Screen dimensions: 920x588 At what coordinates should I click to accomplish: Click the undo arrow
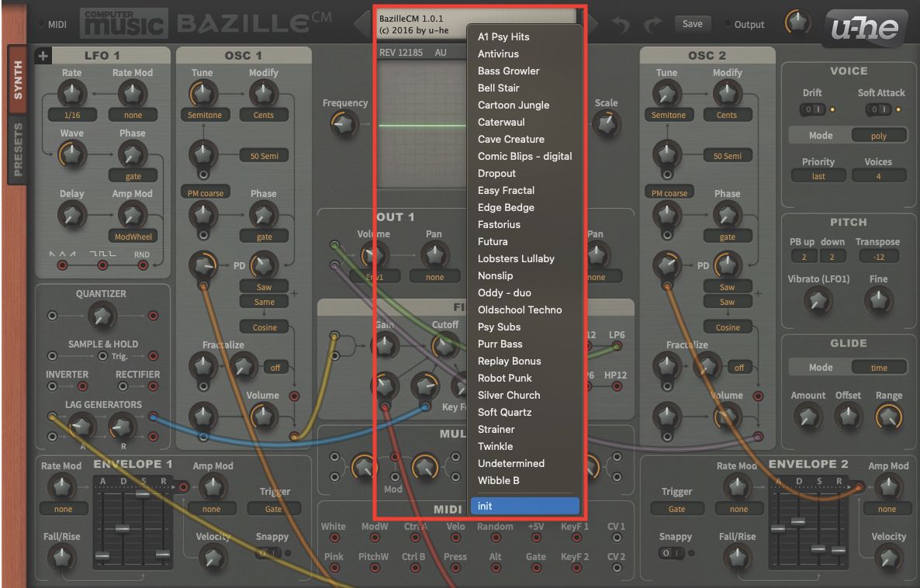point(621,23)
